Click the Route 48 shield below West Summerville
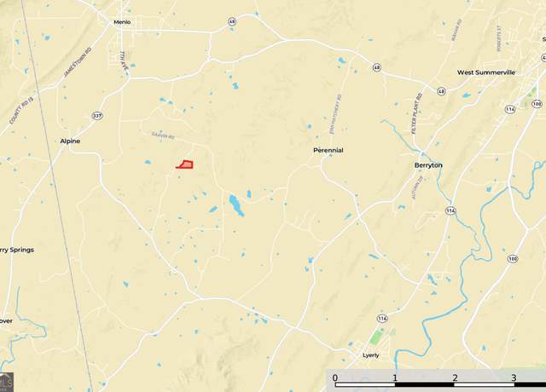 tap(441, 91)
